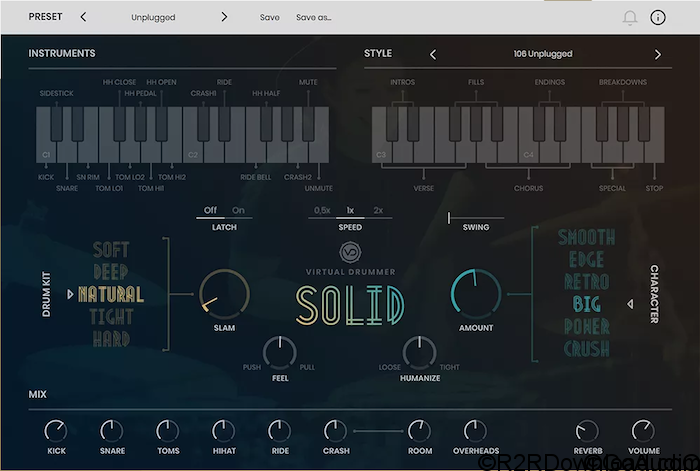Screen dimensions: 700x471
Task: Choose the Big character
Action: [x=587, y=304]
